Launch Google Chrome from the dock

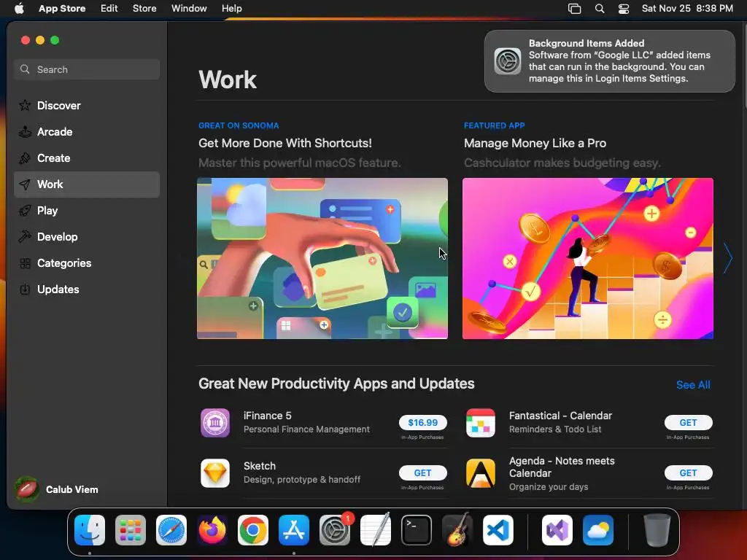point(253,529)
